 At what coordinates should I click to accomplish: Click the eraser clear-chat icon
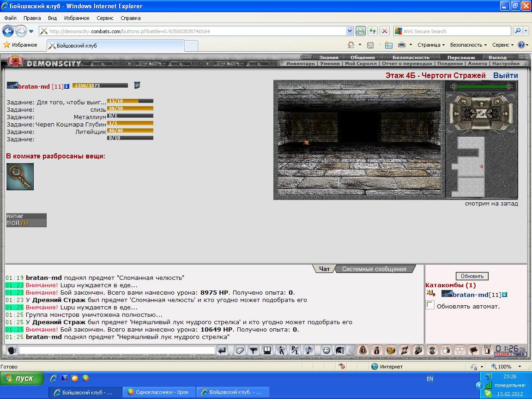pos(240,350)
